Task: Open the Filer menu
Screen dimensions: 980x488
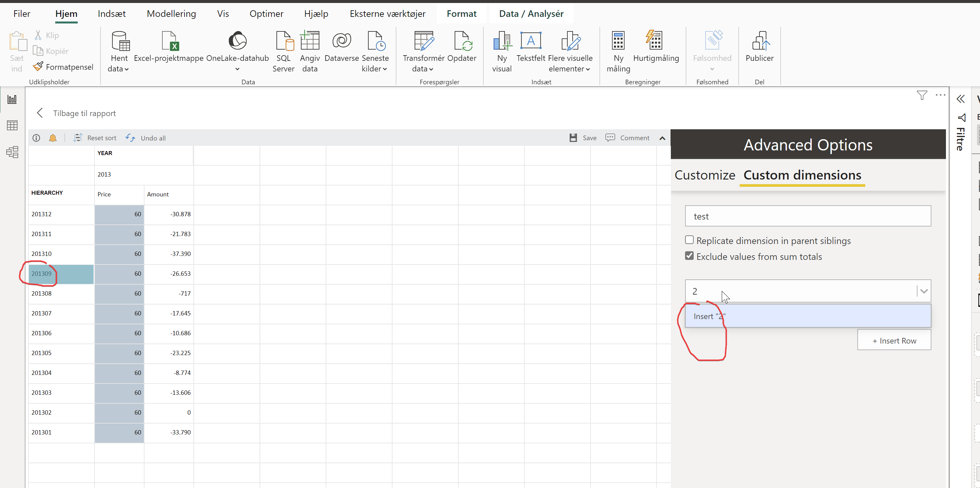Action: pyautogui.click(x=22, y=14)
